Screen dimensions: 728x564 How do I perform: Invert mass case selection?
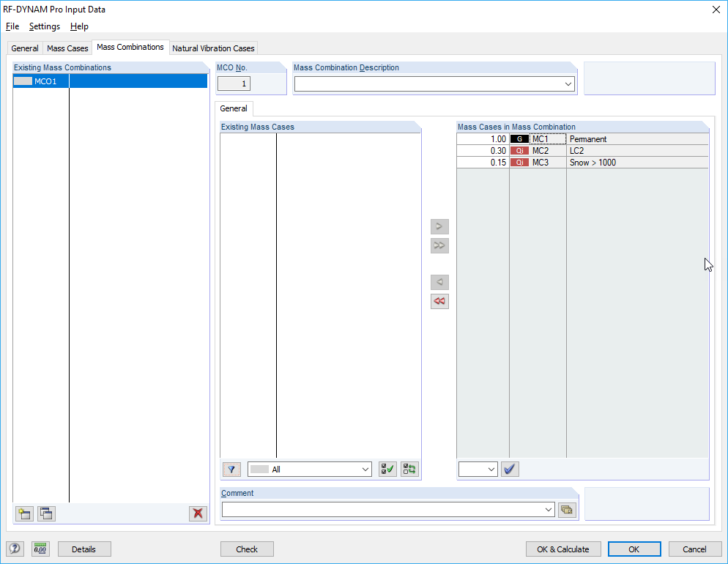pos(409,469)
